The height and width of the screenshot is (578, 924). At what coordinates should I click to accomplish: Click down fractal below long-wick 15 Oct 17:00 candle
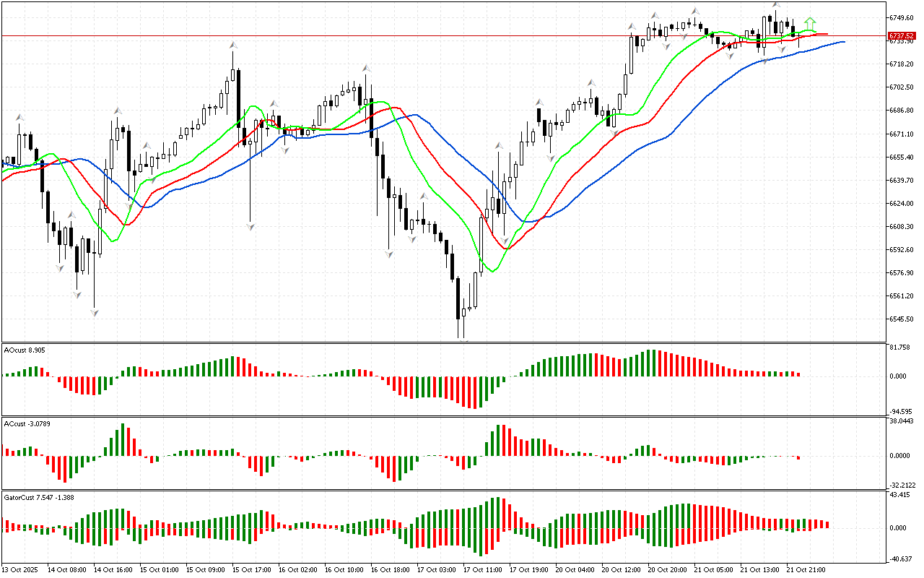click(x=250, y=226)
